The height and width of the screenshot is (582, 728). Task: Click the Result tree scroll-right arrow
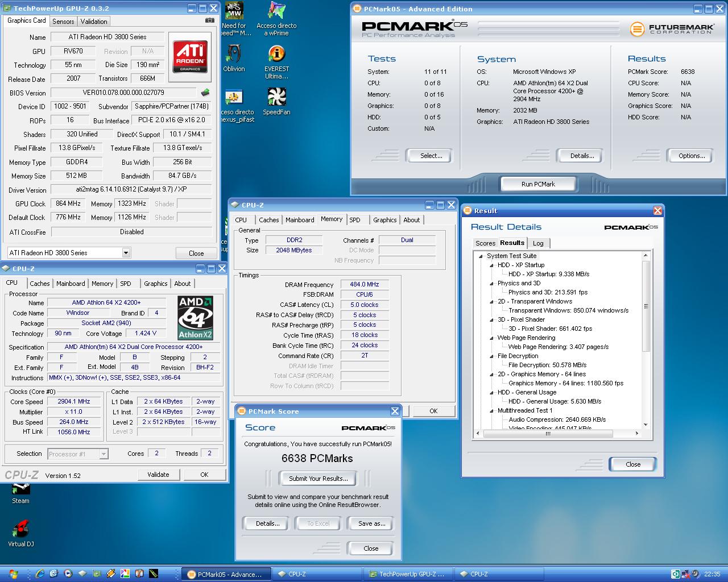coord(637,433)
